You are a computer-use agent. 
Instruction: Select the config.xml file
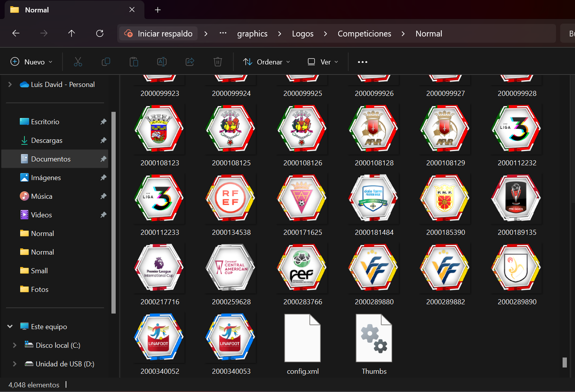[x=302, y=344]
